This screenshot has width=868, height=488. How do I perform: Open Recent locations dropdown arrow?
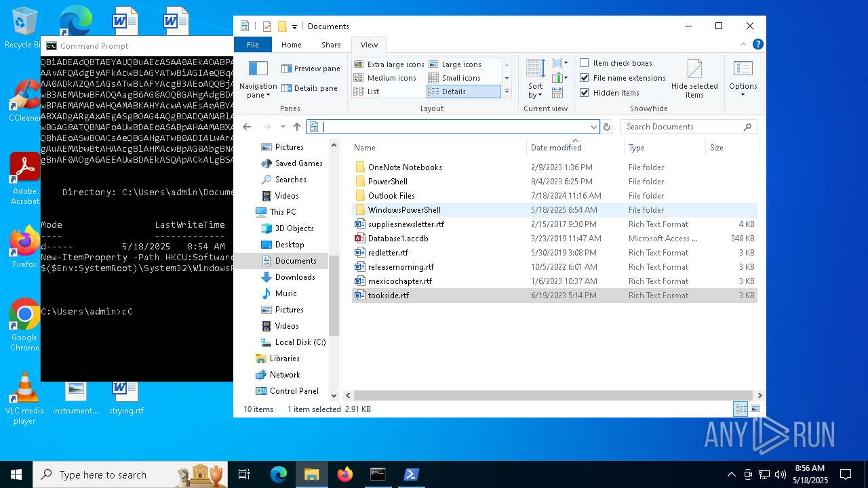(x=283, y=127)
